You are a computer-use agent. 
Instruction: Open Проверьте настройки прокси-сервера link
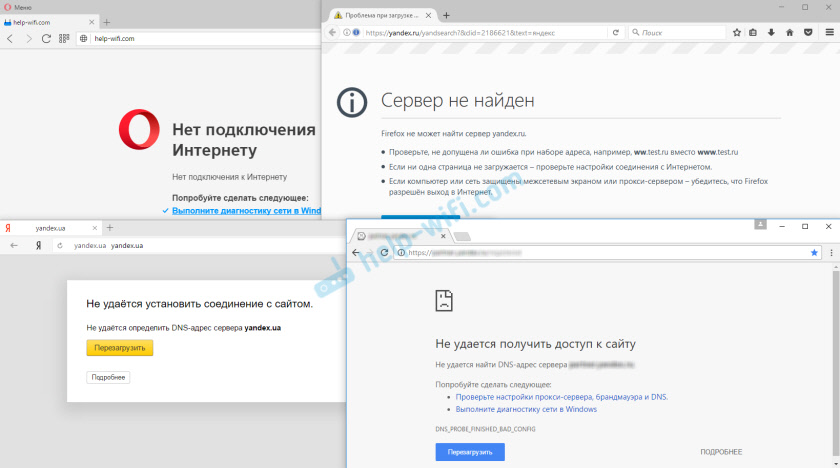[561, 397]
